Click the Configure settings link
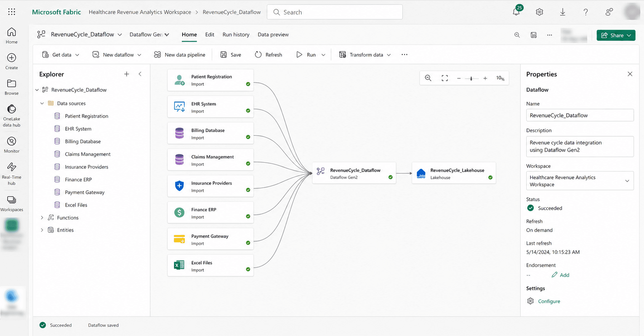This screenshot has height=336, width=644. (549, 301)
